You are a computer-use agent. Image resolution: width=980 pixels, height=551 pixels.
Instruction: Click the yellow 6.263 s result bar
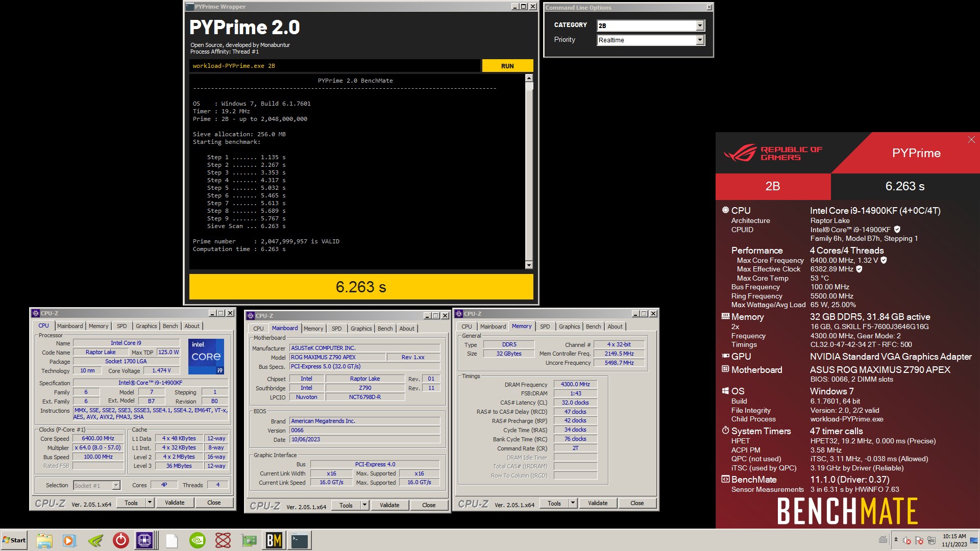click(x=361, y=287)
